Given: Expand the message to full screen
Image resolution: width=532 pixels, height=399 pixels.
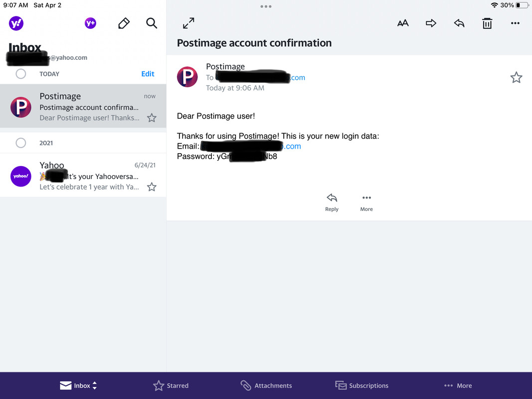Looking at the screenshot, I should click(188, 23).
